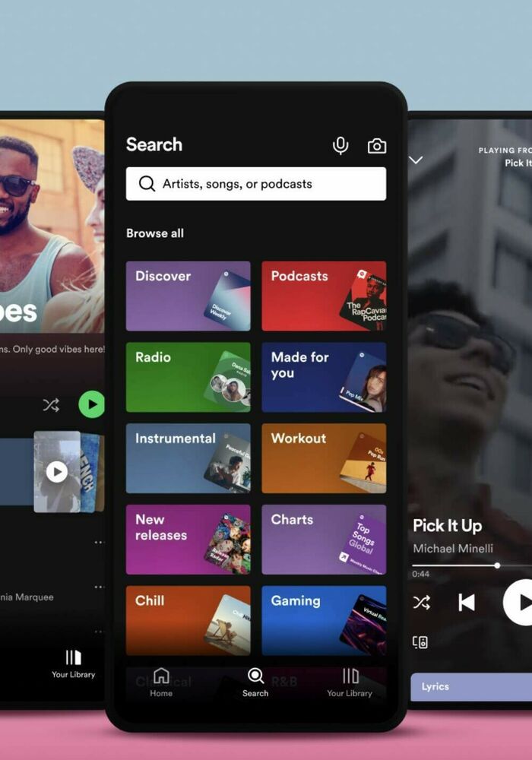The image size is (532, 760).
Task: Open the connect devices icon
Action: click(420, 642)
